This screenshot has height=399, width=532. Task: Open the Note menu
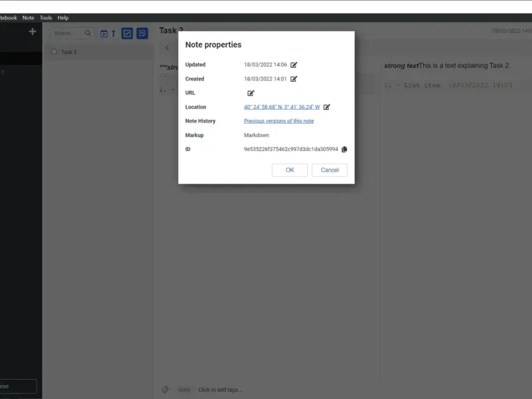(x=28, y=18)
